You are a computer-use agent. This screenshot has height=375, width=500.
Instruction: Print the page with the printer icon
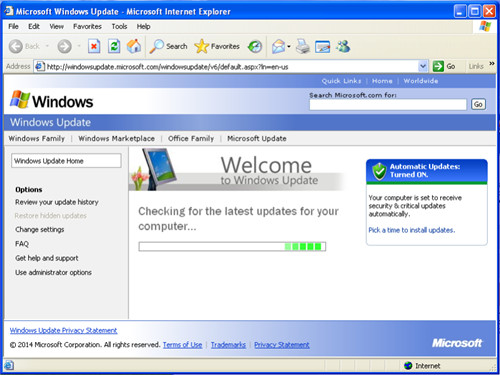point(303,46)
